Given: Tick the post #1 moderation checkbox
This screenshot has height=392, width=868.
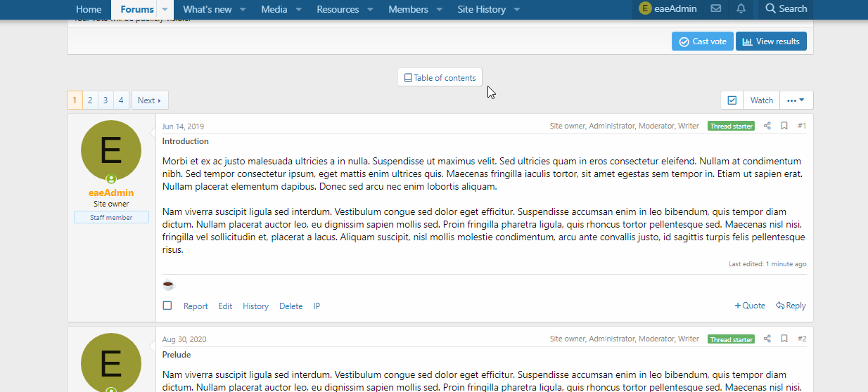Looking at the screenshot, I should (x=167, y=306).
